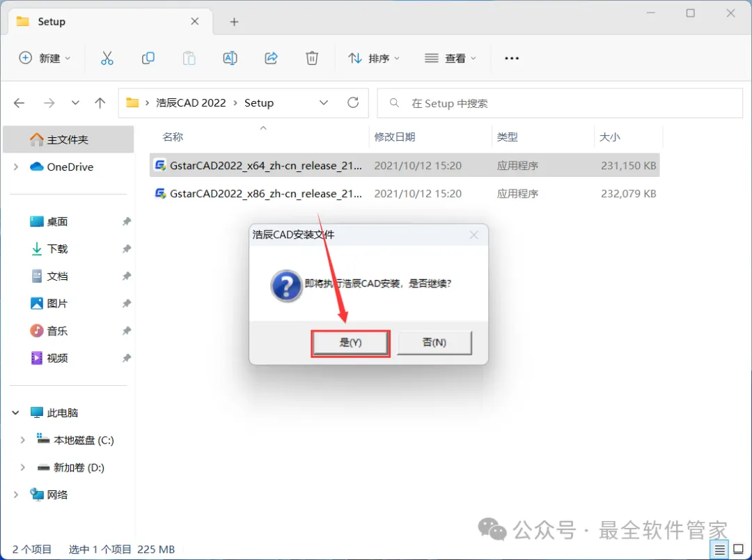Open the New (新建) dropdown menu
This screenshot has width=752, height=560.
[x=45, y=58]
